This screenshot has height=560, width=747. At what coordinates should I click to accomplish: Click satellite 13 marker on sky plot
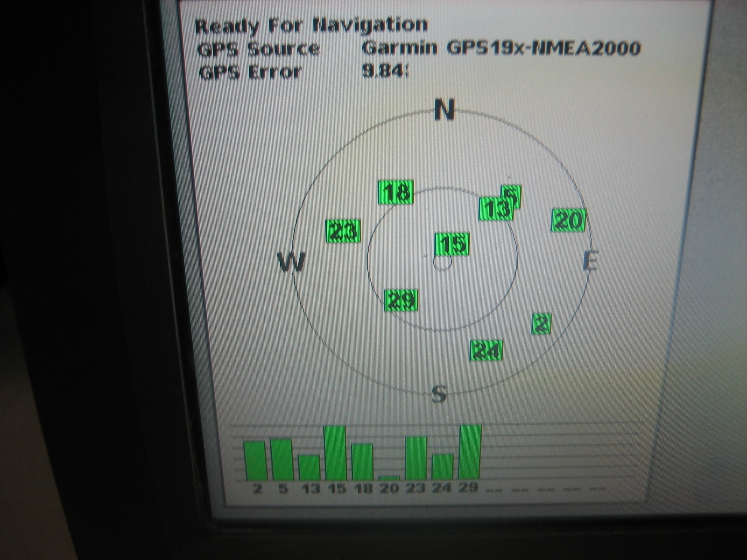tap(496, 209)
